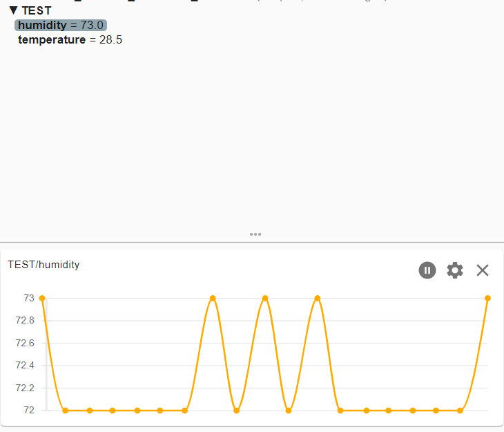Select the temperature topic entry
The height and width of the screenshot is (432, 504).
coord(70,40)
